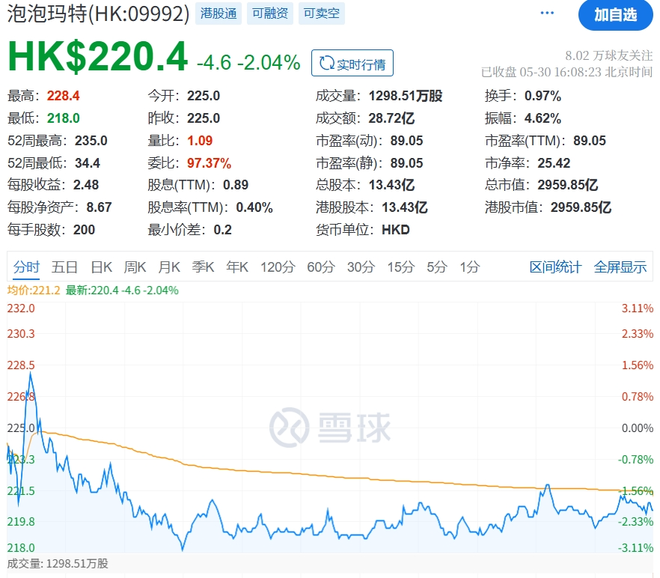Select the 60分 interval tab
Screen dimensions: 660x578
pos(321,267)
